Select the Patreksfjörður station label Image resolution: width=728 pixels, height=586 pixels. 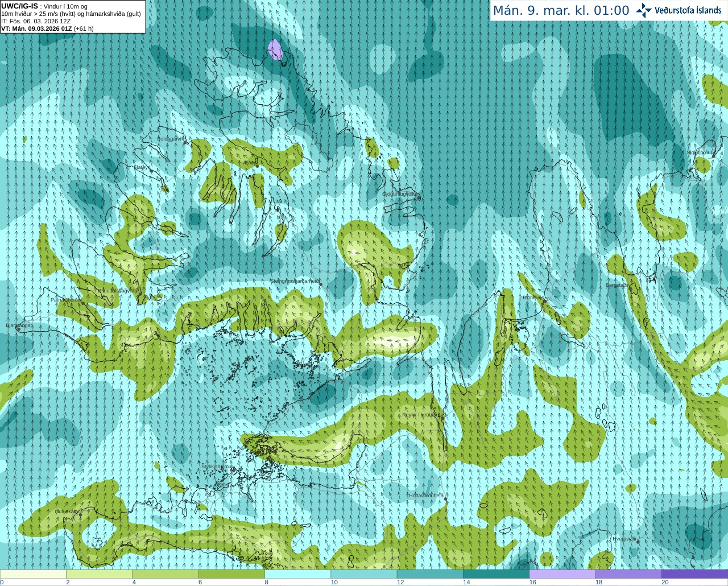click(x=66, y=299)
